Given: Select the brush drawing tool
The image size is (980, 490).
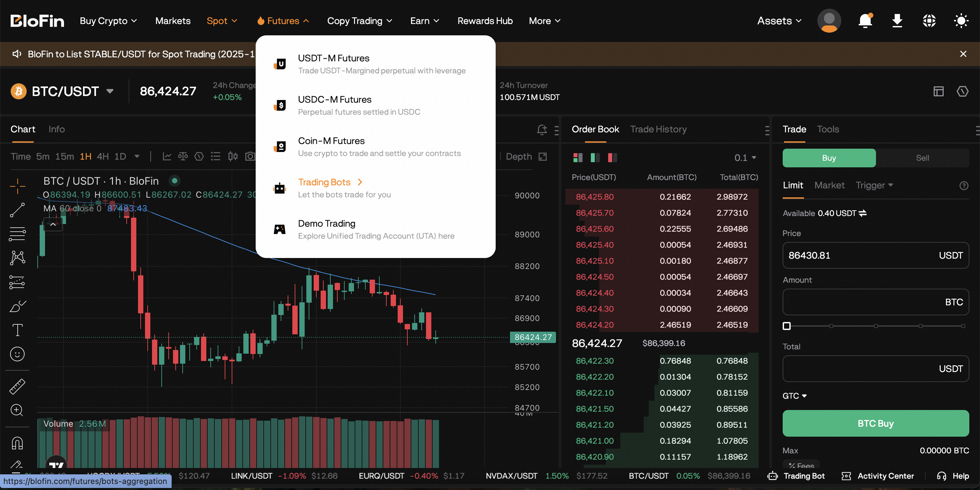Looking at the screenshot, I should click(x=17, y=306).
